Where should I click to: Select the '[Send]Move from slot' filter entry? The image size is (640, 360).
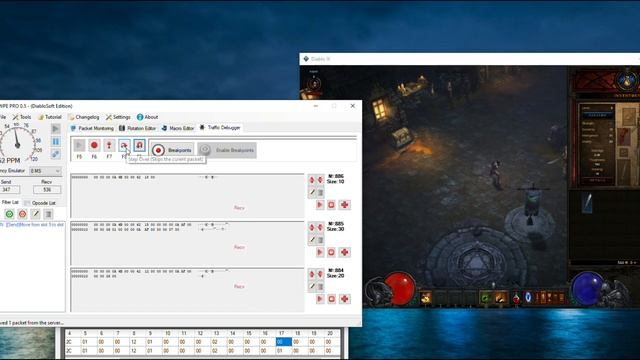pyautogui.click(x=32, y=225)
